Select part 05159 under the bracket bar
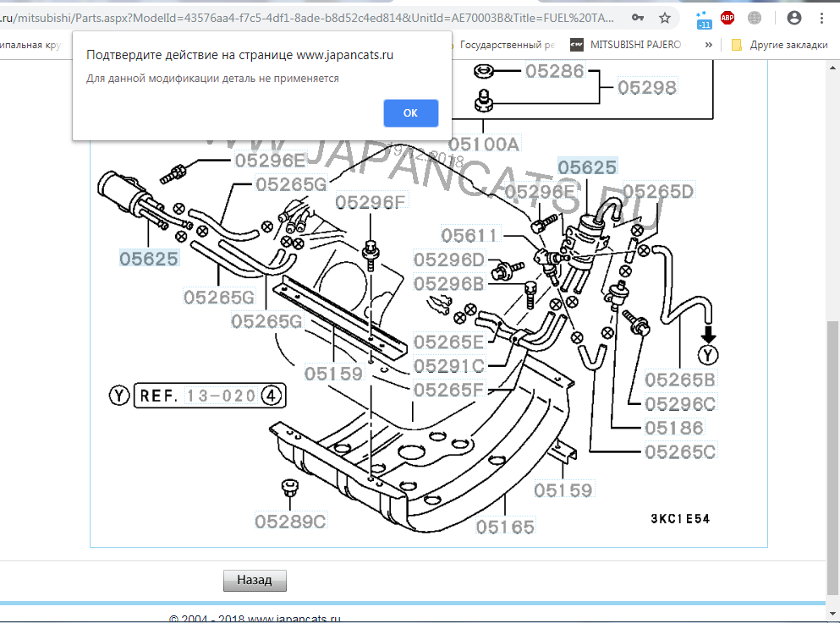The image size is (840, 623). tap(334, 374)
